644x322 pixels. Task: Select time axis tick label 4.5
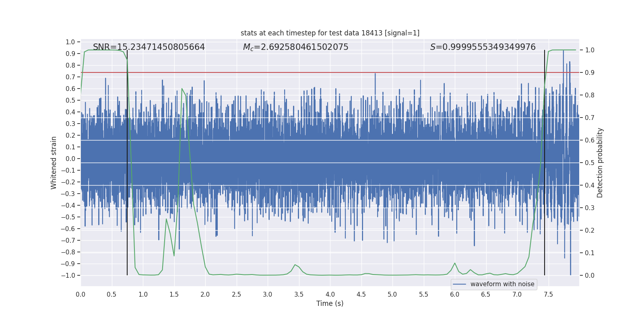coord(361,294)
